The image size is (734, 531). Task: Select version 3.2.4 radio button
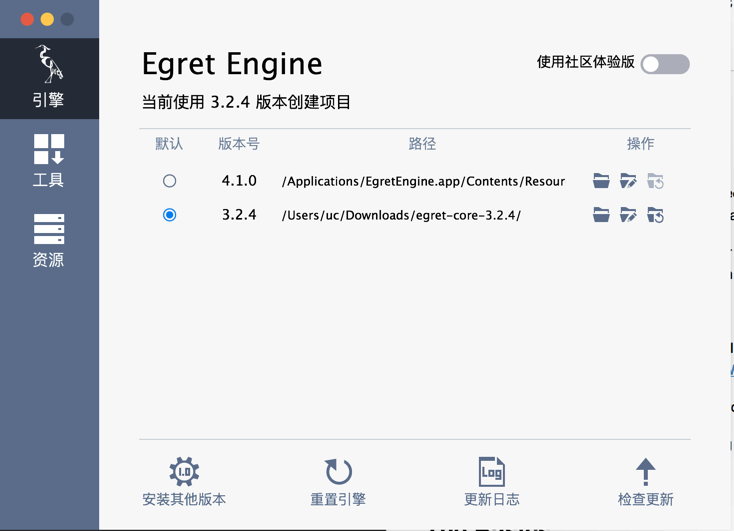pos(169,215)
